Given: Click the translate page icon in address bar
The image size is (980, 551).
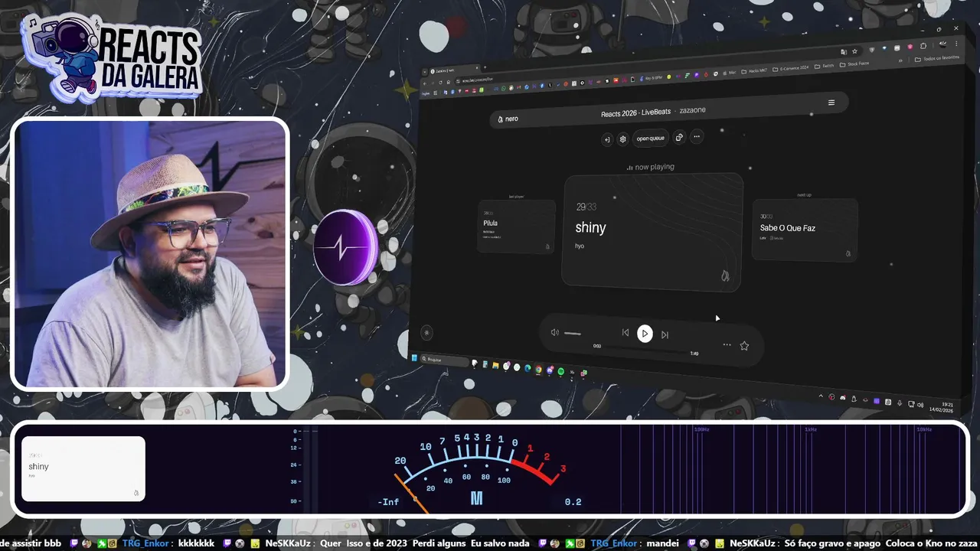Looking at the screenshot, I should point(843,51).
